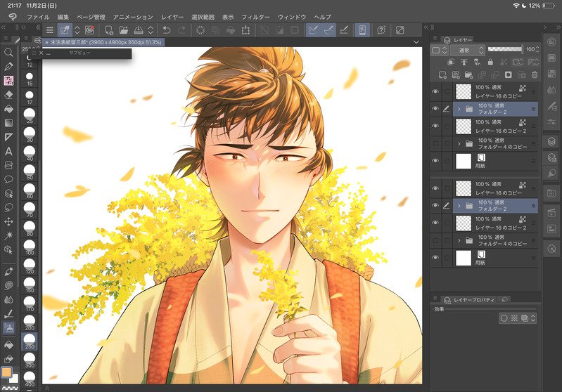
Task: Expand フォルダー 2 in upper Layer panel
Action: pos(459,109)
